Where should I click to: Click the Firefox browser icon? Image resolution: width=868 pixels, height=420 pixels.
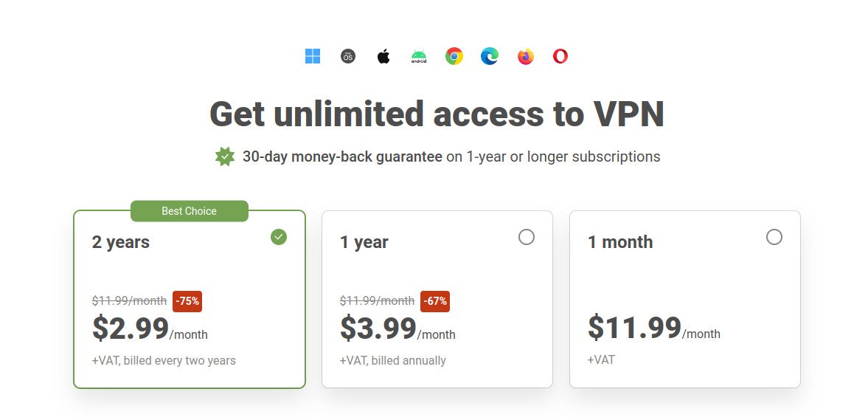(x=525, y=56)
